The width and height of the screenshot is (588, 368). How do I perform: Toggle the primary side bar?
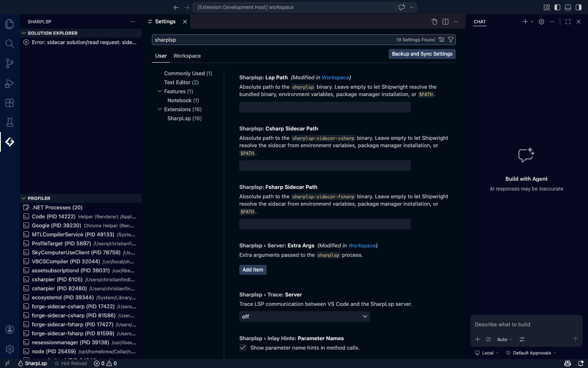[557, 7]
